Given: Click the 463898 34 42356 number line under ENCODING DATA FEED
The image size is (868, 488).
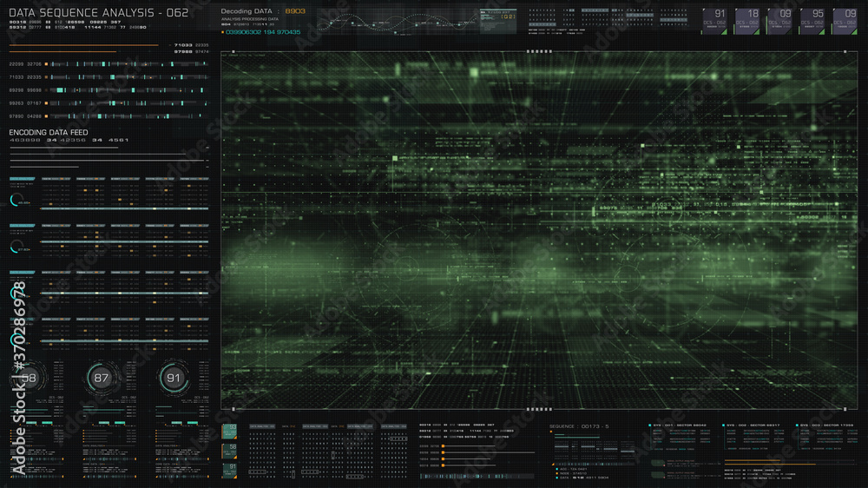Looking at the screenshot, I should click(x=69, y=140).
